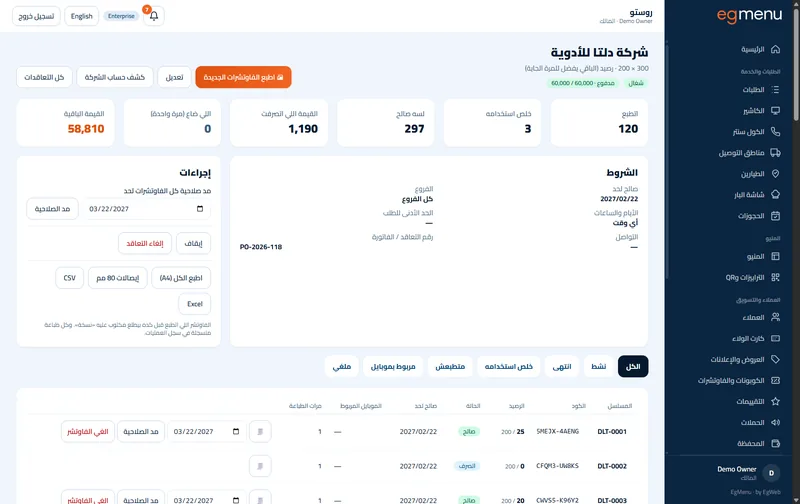The image size is (800, 504).
Task: Click the menu icon beside المنيو
Action: tap(776, 256)
